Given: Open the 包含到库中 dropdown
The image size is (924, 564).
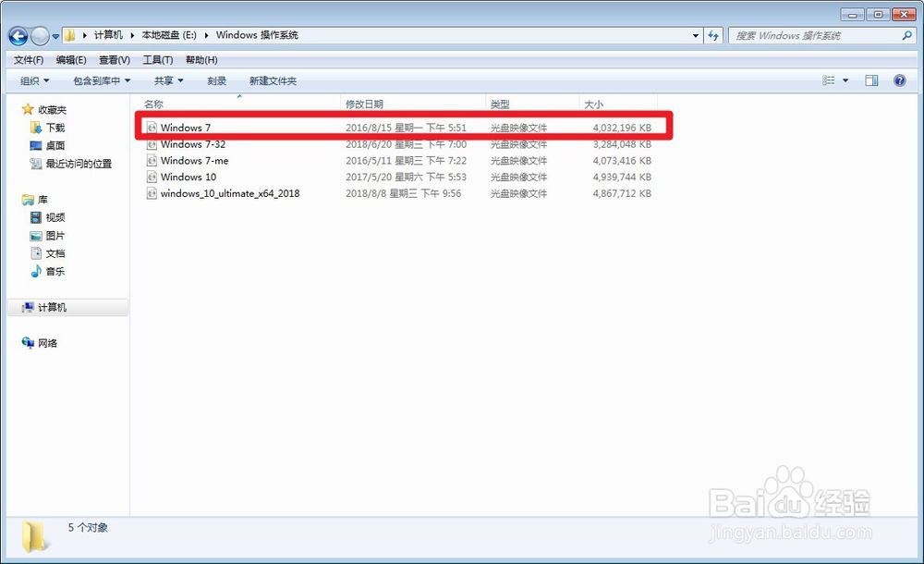Looking at the screenshot, I should tap(102, 80).
